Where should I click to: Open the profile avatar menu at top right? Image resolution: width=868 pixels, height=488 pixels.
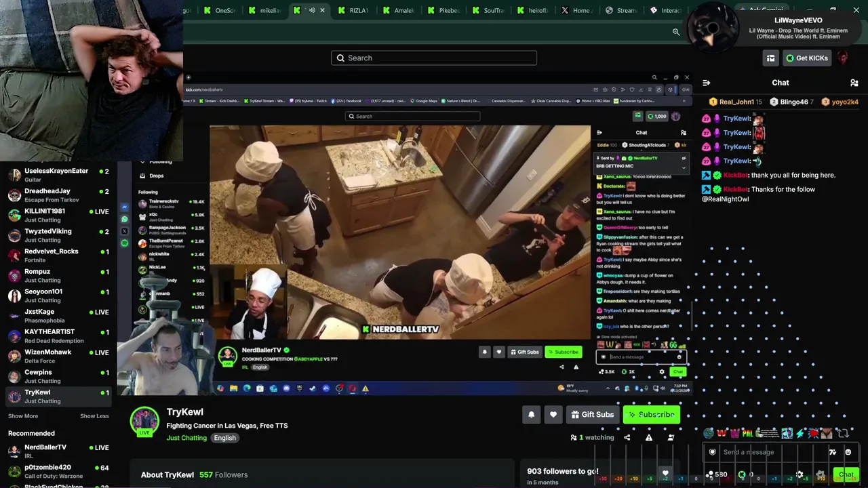[843, 58]
